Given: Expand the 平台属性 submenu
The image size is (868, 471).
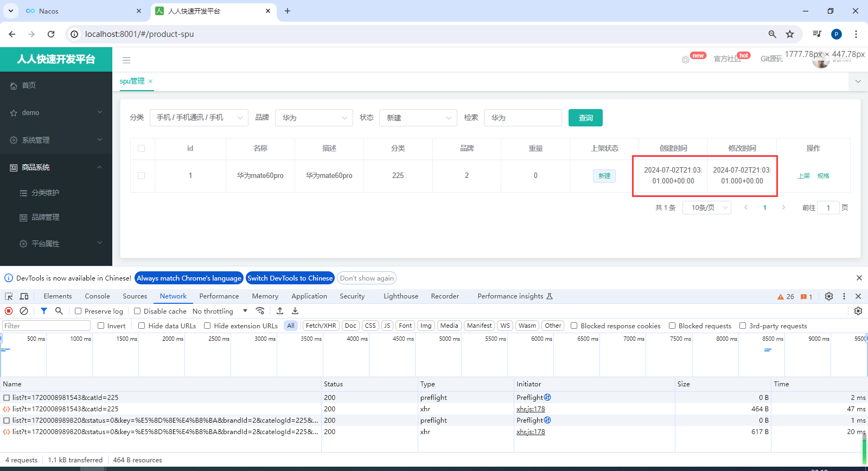Looking at the screenshot, I should pos(56,244).
